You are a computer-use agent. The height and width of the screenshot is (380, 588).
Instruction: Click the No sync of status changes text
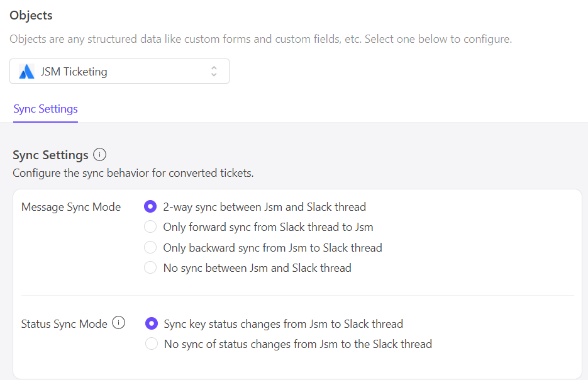tap(297, 344)
